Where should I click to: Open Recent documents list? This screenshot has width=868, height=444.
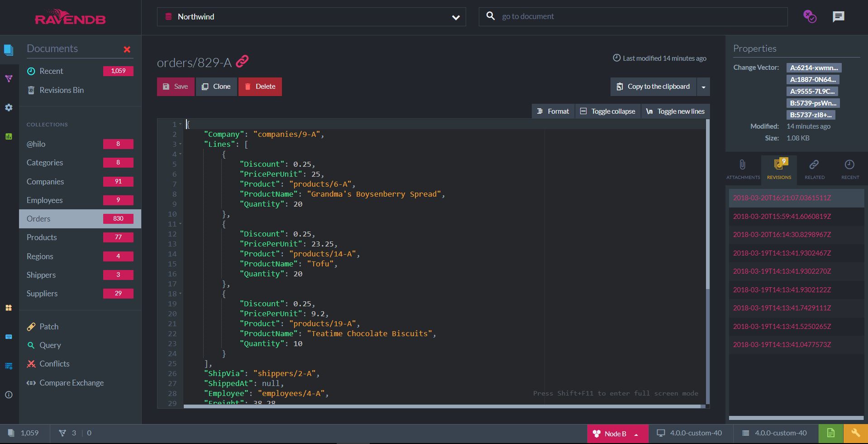[80, 71]
